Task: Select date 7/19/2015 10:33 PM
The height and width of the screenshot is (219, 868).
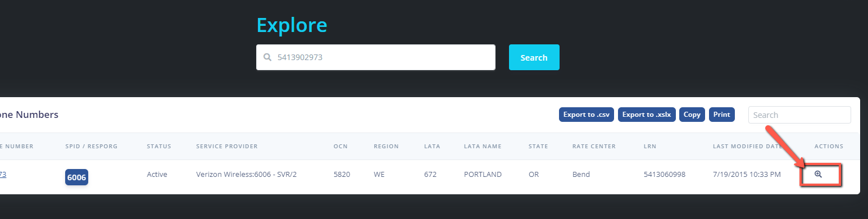Action: tap(747, 174)
